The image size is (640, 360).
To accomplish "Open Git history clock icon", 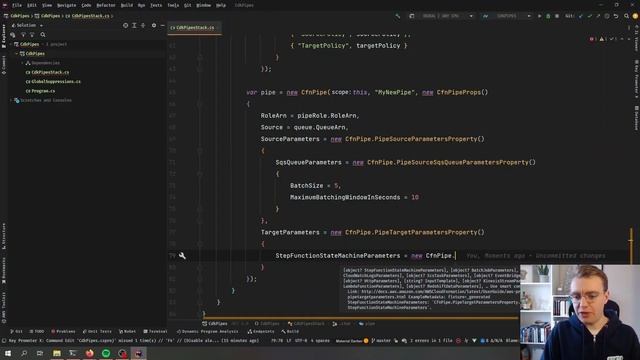I will (x=607, y=16).
